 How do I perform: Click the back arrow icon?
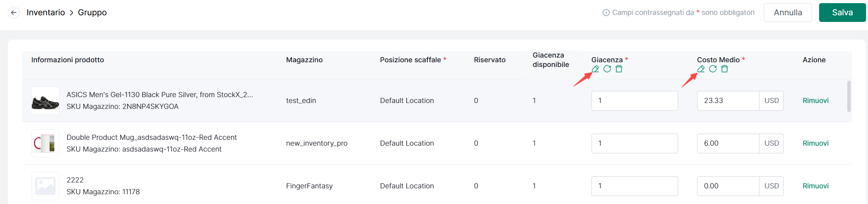click(14, 13)
